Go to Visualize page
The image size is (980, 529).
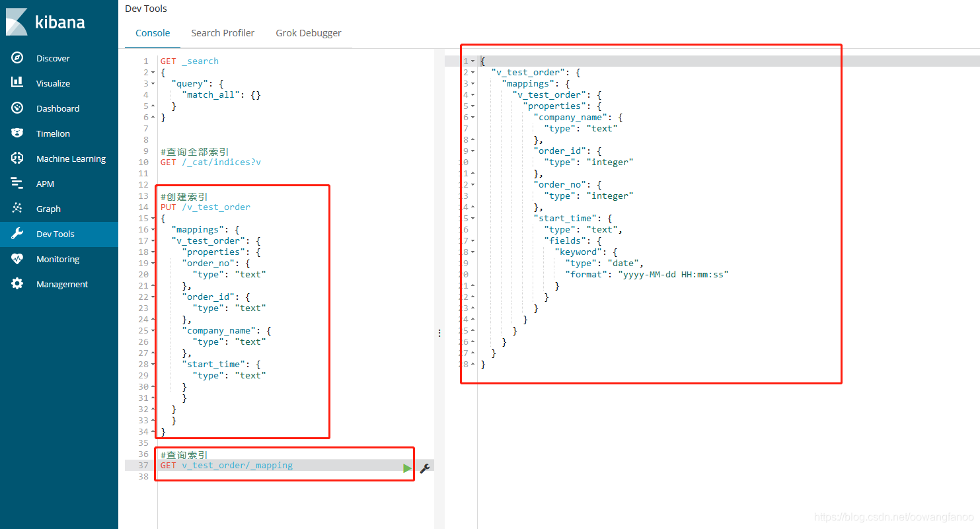[x=53, y=83]
